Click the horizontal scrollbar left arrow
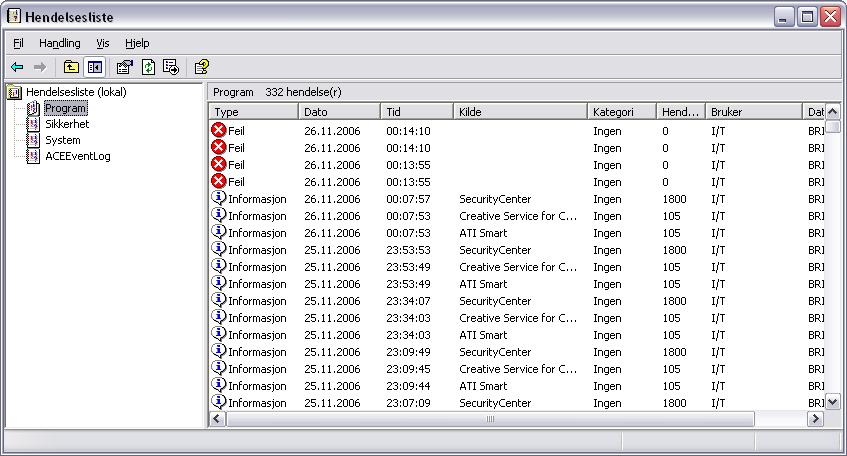Image resolution: width=847 pixels, height=456 pixels. [218, 419]
